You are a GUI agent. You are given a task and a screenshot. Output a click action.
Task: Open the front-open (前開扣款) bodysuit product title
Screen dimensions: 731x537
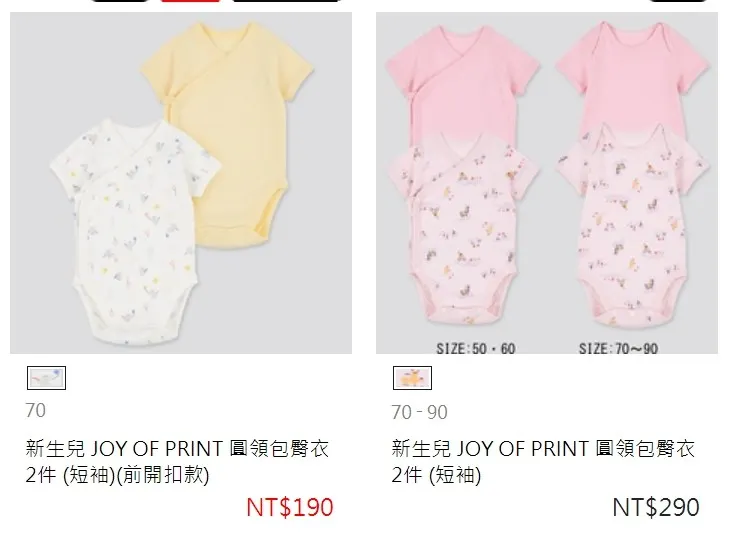tap(177, 461)
